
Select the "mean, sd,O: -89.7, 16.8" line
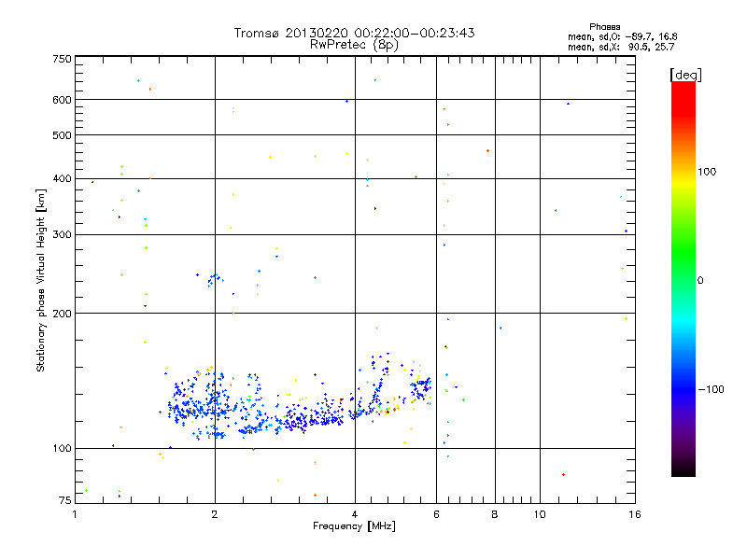(x=622, y=36)
